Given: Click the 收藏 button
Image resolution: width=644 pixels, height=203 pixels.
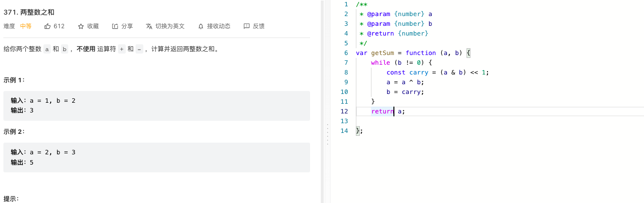Looking at the screenshot, I should [88, 26].
